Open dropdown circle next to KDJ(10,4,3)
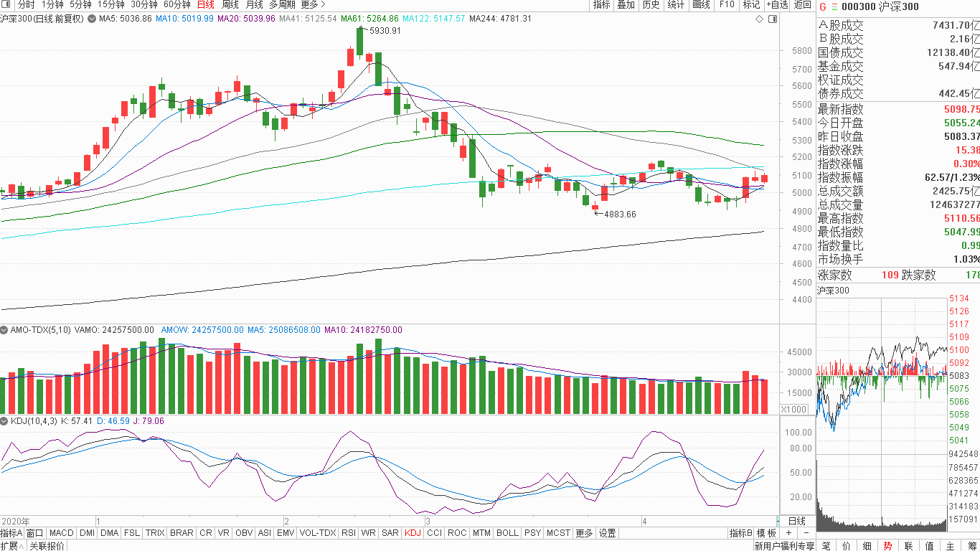Viewport: 980px width, 551px height. (x=5, y=421)
